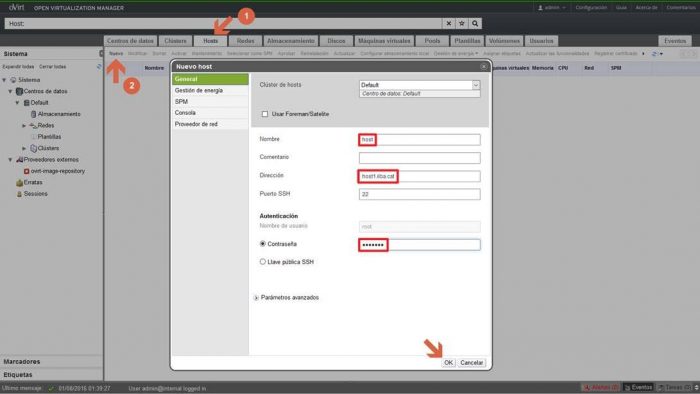Click the Almacenamiento storage icon in the tree
Image resolution: width=700 pixels, height=394 pixels.
[x=33, y=114]
